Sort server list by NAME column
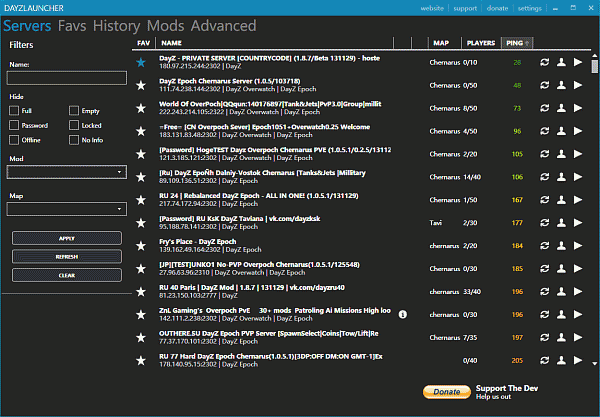This screenshot has width=600, height=417. [171, 43]
